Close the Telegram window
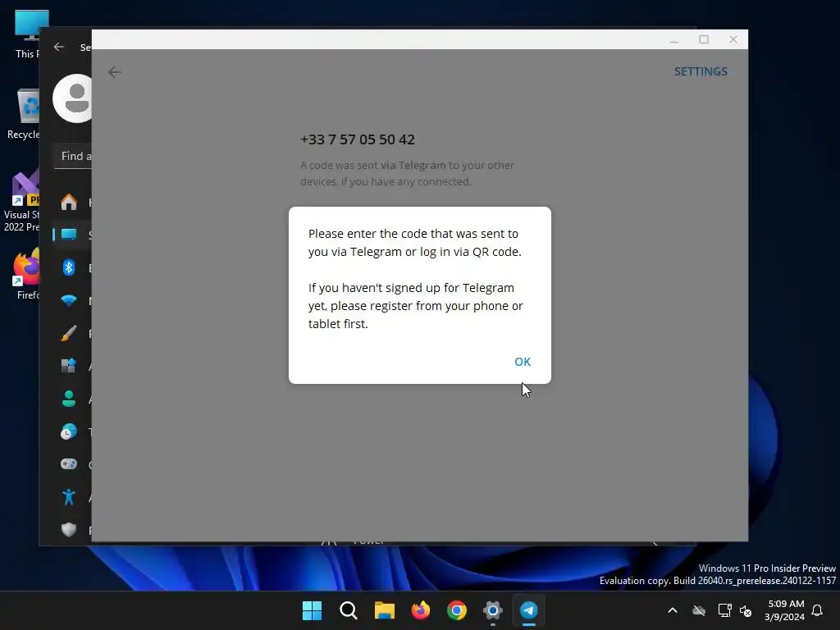Image resolution: width=840 pixels, height=630 pixels. pos(733,39)
